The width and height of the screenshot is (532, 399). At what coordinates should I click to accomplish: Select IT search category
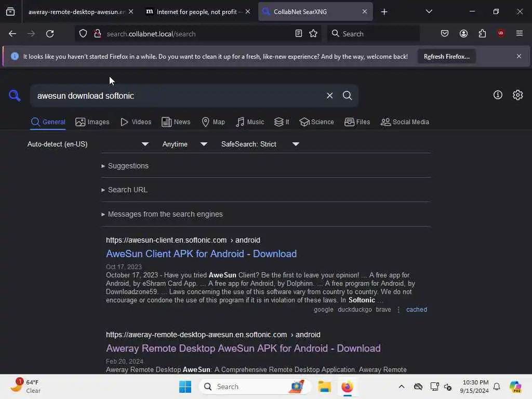282,122
